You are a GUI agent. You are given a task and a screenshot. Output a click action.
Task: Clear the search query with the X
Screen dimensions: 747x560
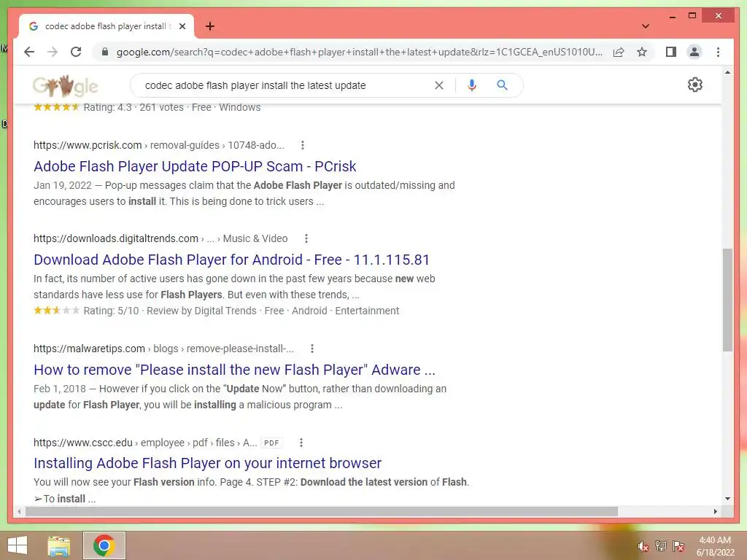pos(438,85)
